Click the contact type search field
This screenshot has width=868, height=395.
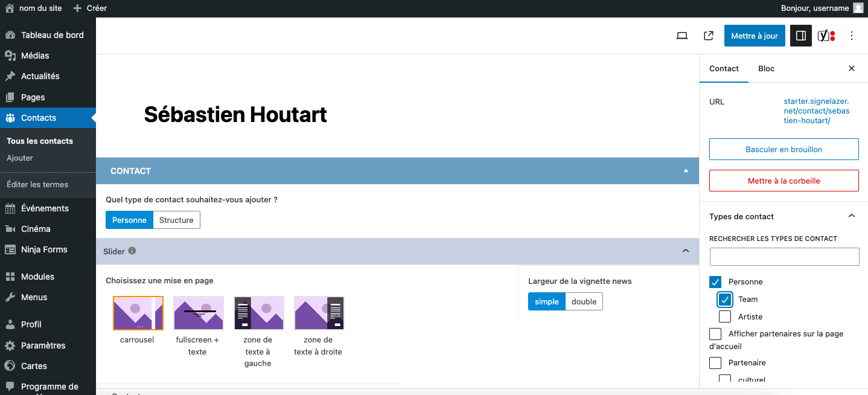[783, 257]
